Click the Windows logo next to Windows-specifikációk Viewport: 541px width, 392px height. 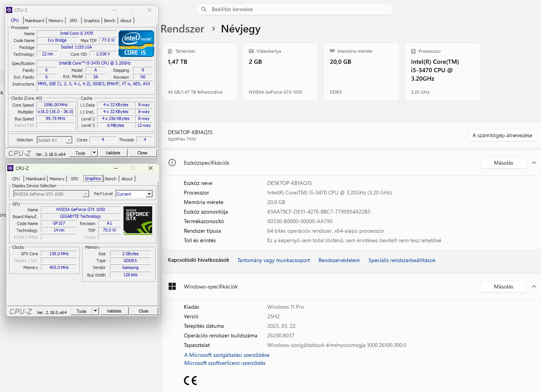click(x=172, y=287)
